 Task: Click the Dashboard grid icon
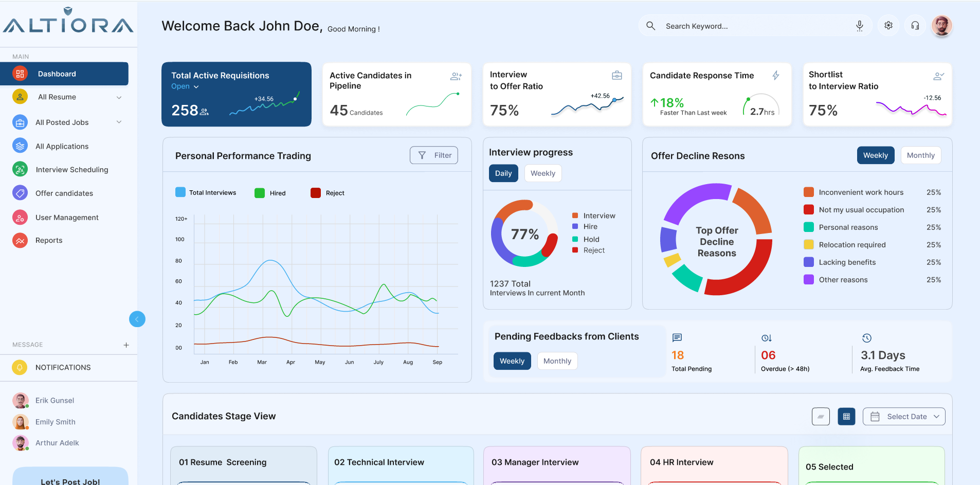(x=20, y=74)
